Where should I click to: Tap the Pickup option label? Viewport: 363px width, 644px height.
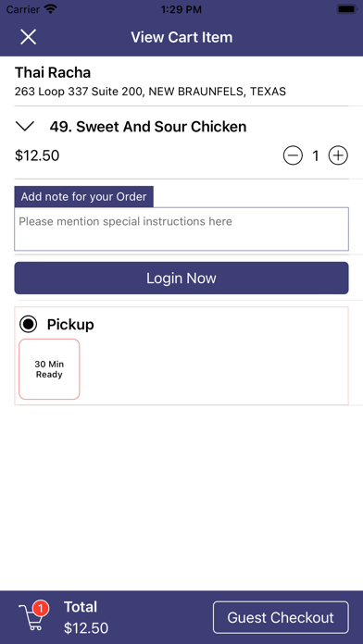(x=70, y=325)
